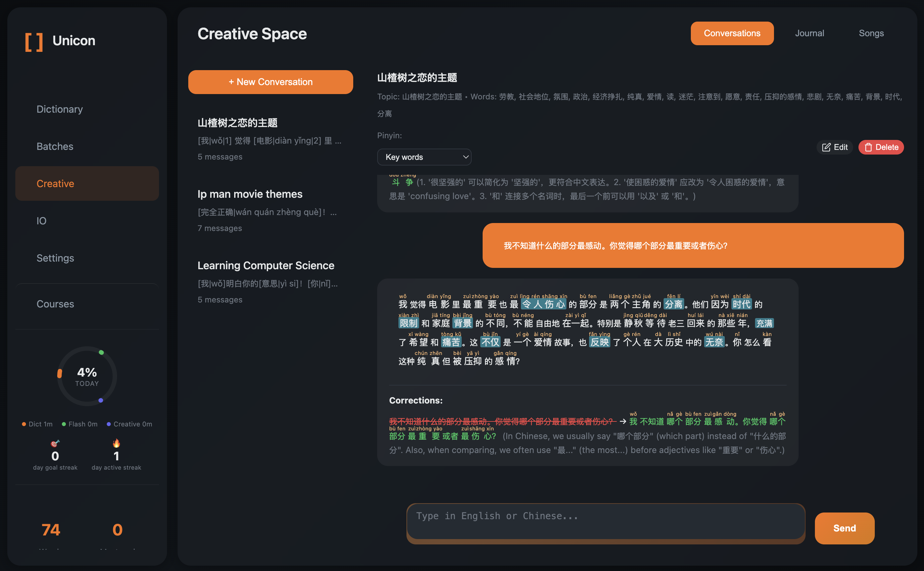The width and height of the screenshot is (924, 571).
Task: Click the orange Dict legend dot
Action: (24, 424)
